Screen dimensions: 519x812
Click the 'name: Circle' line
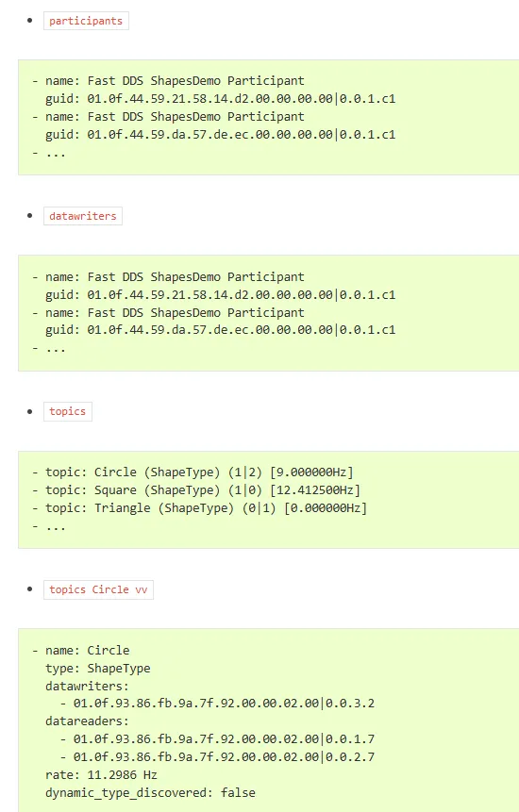click(81, 650)
